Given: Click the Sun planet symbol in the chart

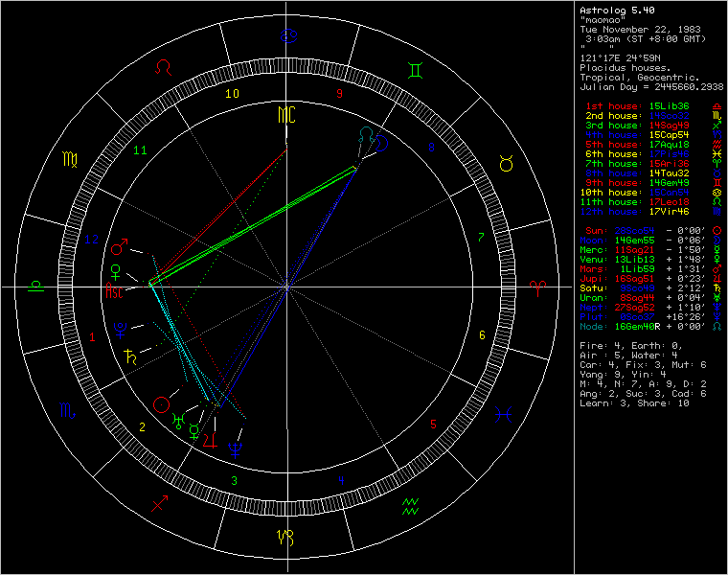Looking at the screenshot, I should pyautogui.click(x=161, y=405).
